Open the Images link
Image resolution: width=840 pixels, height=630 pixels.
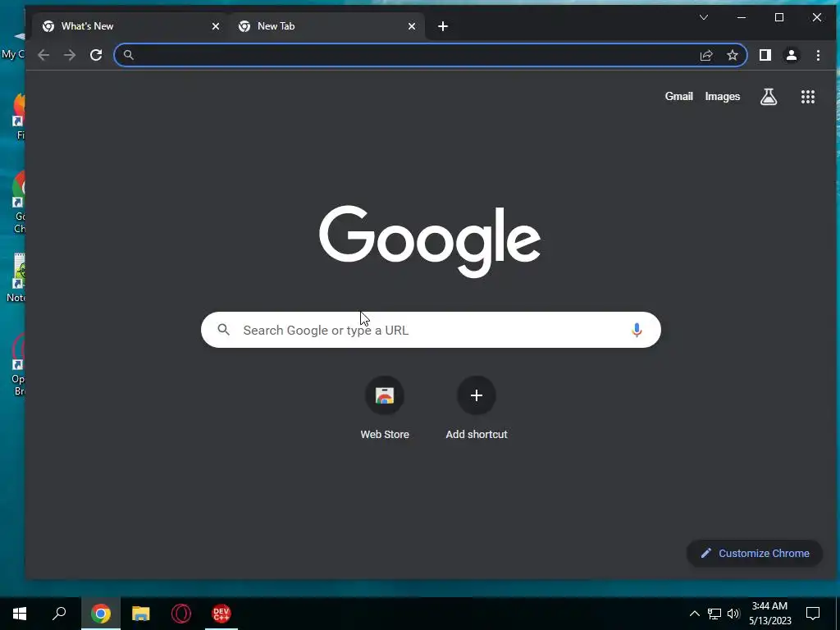click(x=722, y=97)
